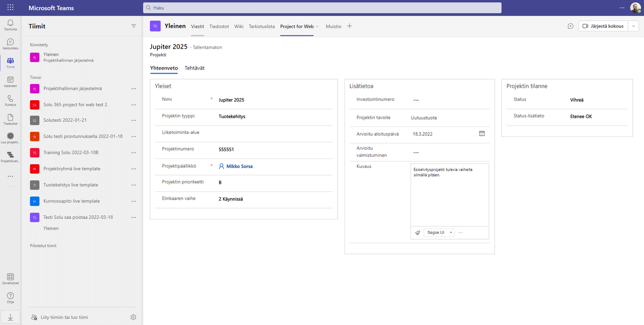Open Ohje help
Viewport: 644px width, 325px height.
point(10,298)
